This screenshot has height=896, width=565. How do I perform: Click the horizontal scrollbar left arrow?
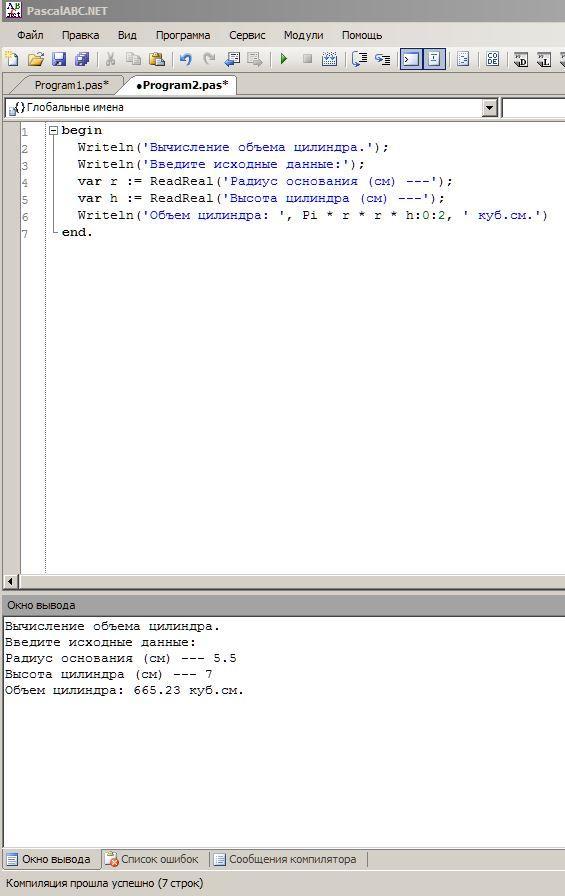(10, 582)
